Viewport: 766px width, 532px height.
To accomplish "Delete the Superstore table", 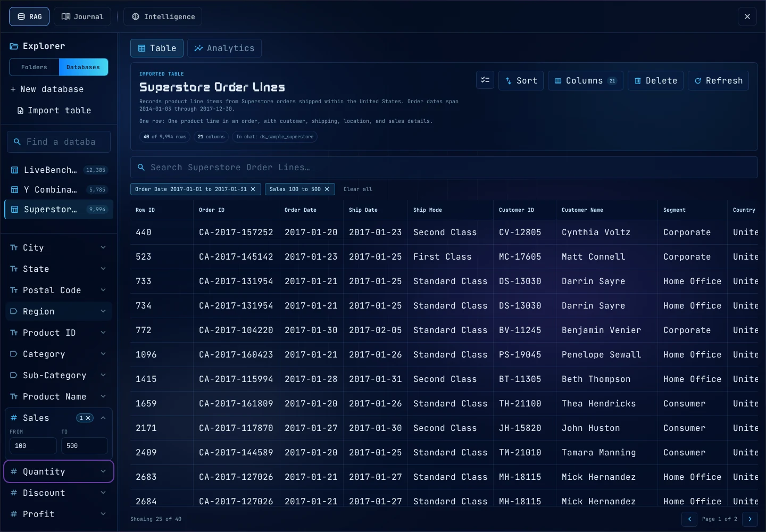I will pyautogui.click(x=655, y=80).
